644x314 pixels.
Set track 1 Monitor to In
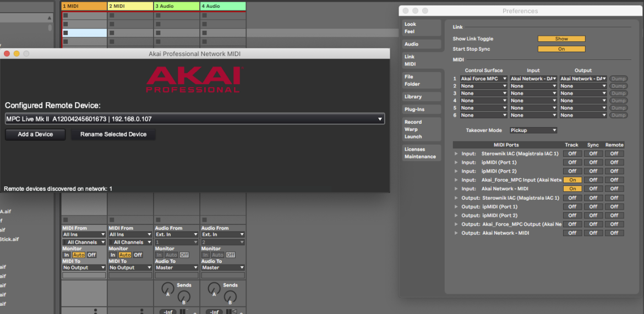click(67, 255)
